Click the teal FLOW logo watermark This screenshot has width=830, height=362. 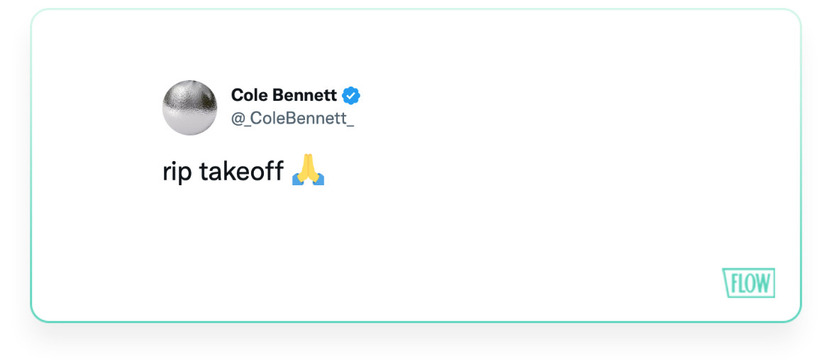(x=748, y=283)
